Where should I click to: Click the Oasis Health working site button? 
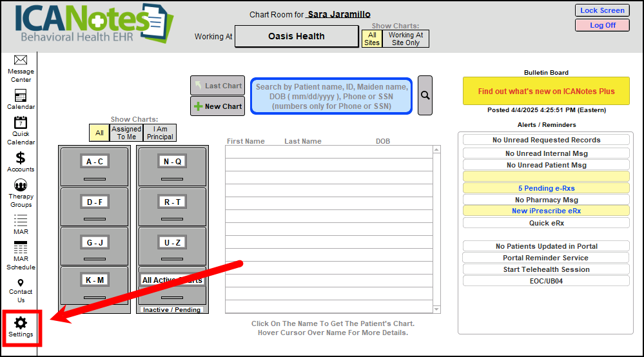tap(297, 36)
